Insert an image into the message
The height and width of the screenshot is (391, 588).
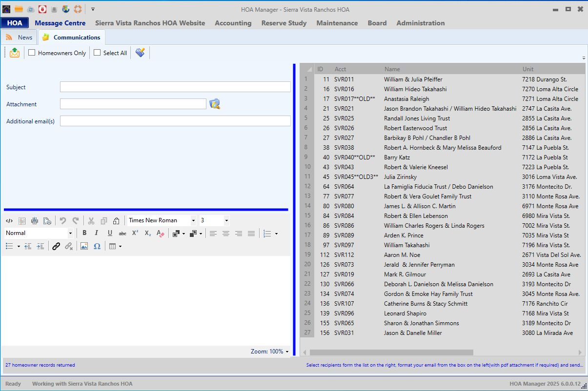coord(84,247)
